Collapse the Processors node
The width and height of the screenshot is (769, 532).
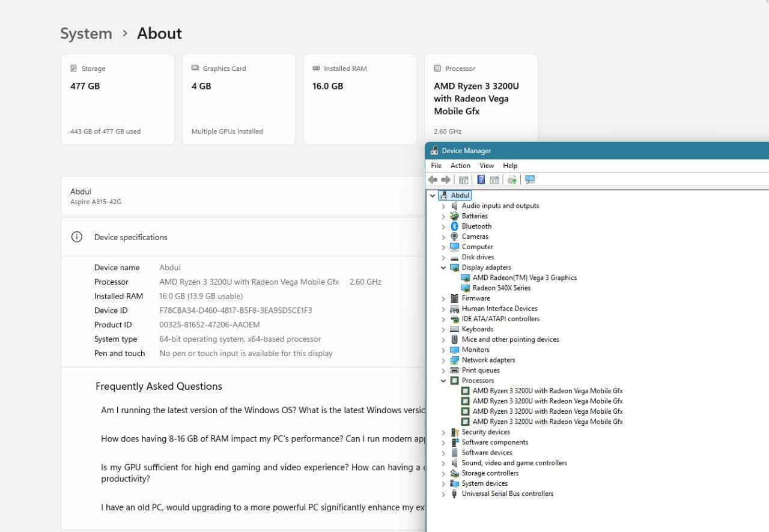[443, 381]
